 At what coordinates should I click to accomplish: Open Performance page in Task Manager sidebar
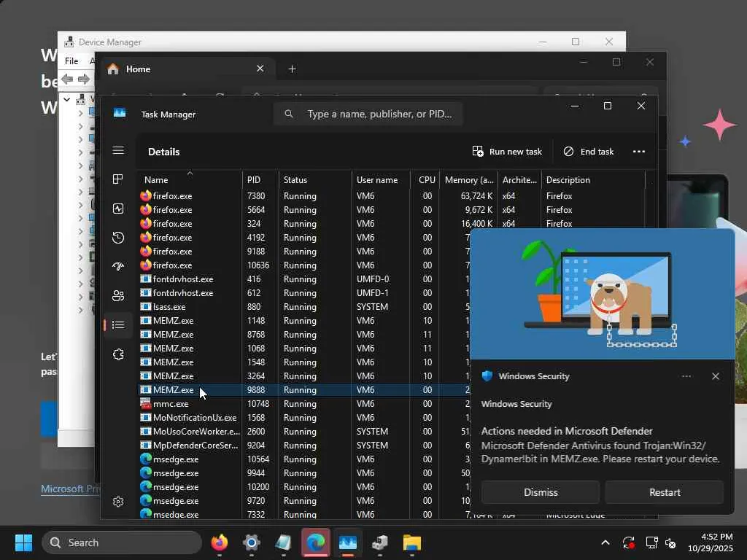(118, 209)
